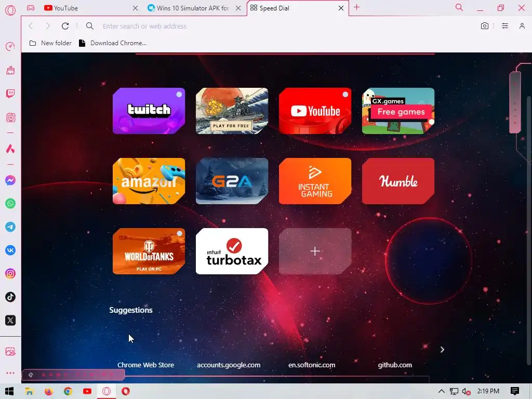The image size is (532, 399).
Task: Open the Play For Free warship tile
Action: click(232, 111)
